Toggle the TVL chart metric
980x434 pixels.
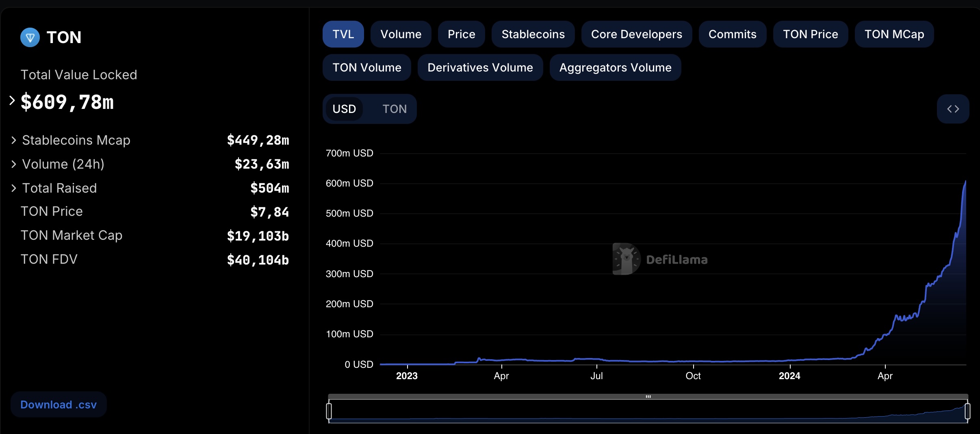coord(343,34)
